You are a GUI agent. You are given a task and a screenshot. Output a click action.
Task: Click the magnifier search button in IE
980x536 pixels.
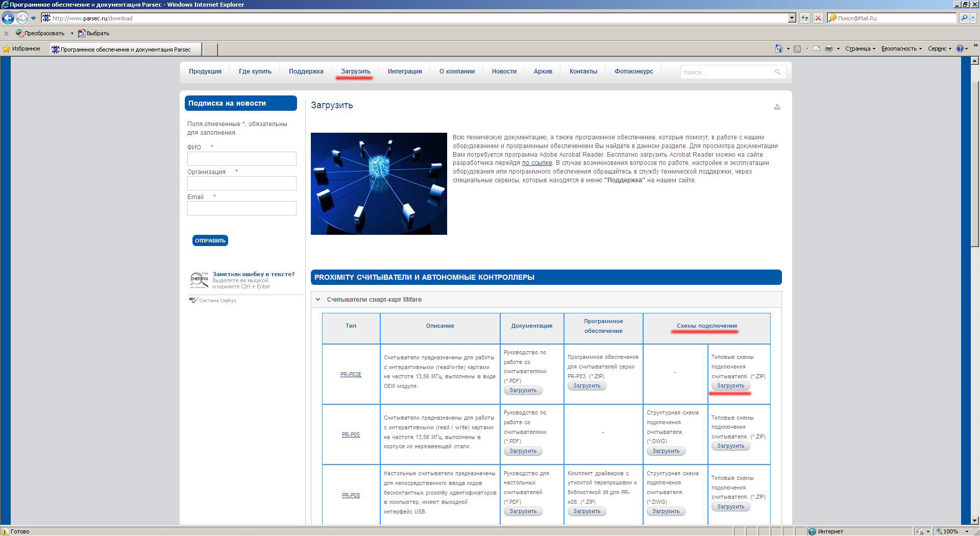point(964,18)
